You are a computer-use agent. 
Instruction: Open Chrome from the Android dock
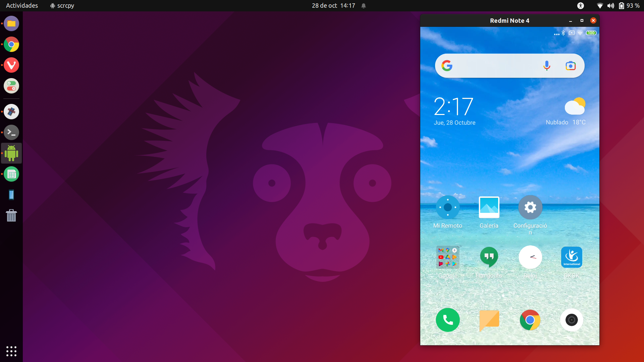pos(530,320)
